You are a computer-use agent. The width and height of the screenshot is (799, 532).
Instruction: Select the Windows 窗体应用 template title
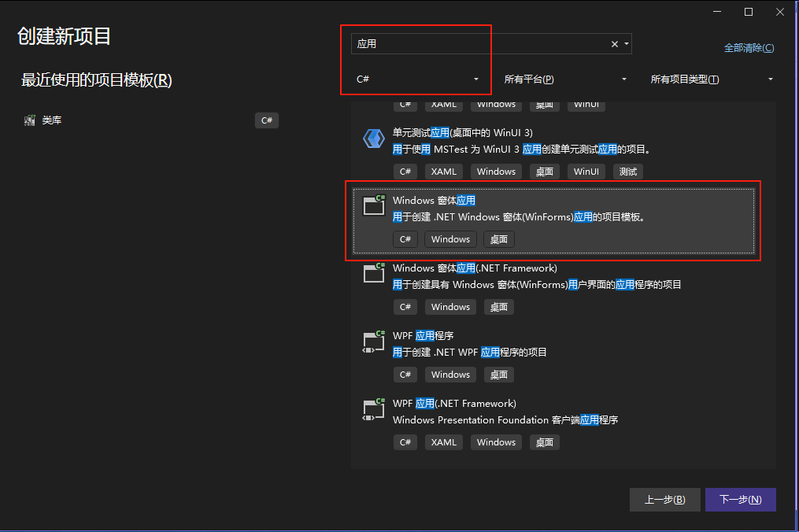coord(434,200)
